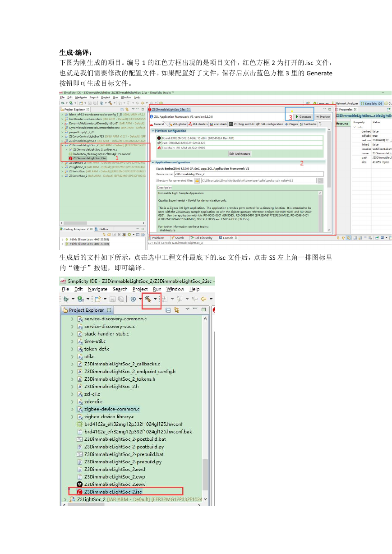
Task: Open the New dropdown arrow in the lower toolbar
Action: 104,299
